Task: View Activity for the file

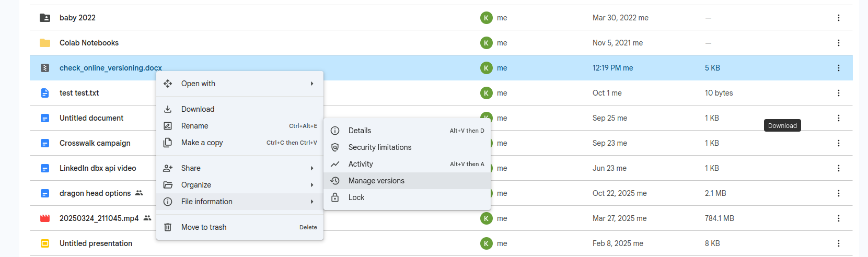Action: 407,164
